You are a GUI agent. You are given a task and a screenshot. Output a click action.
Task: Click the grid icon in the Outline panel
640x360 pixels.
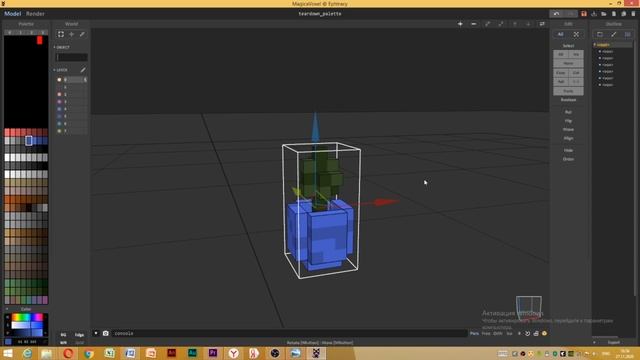coord(627,34)
